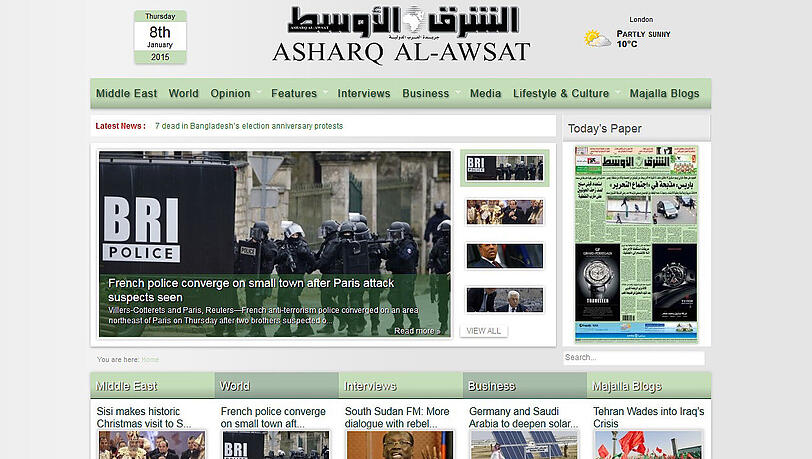Viewport: 812px width, 459px height.
Task: Expand the Business dropdown arrow
Action: (458, 92)
